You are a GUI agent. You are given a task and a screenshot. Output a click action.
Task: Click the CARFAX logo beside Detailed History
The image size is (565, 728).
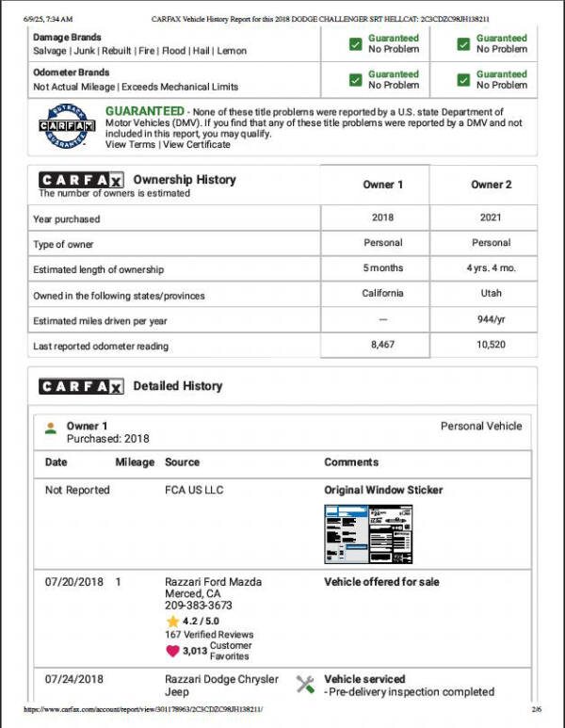(81, 386)
